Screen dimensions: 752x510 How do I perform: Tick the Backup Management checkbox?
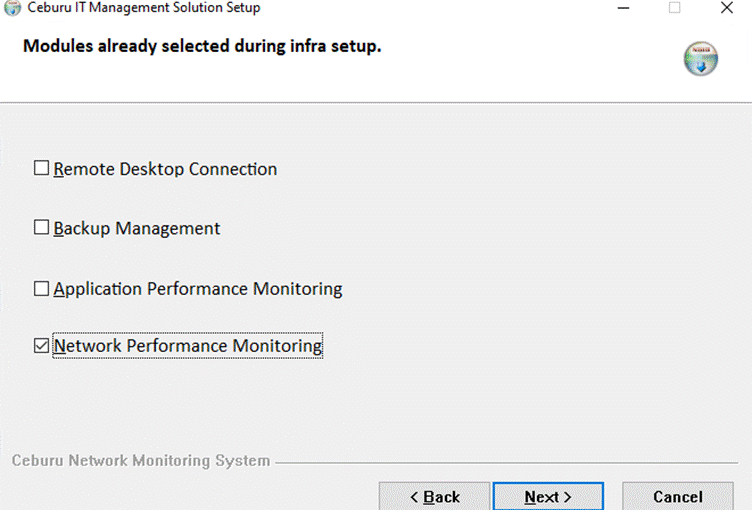[41, 227]
